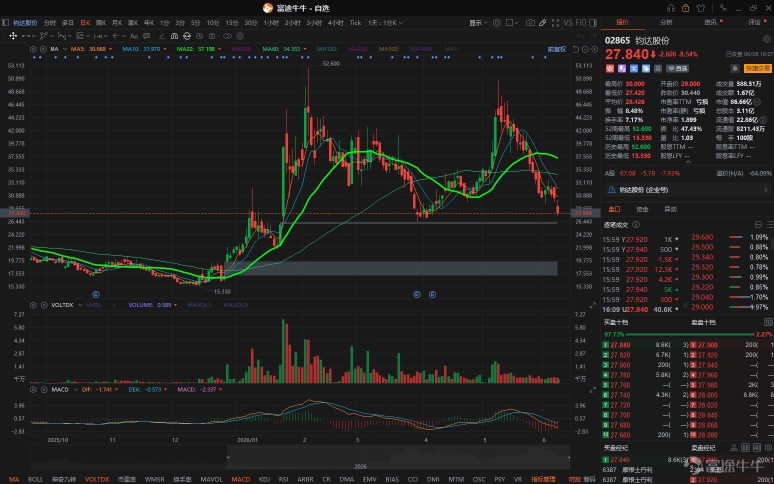The image size is (774, 484).
Task: Close the MACD indicator panel
Action: point(44,390)
